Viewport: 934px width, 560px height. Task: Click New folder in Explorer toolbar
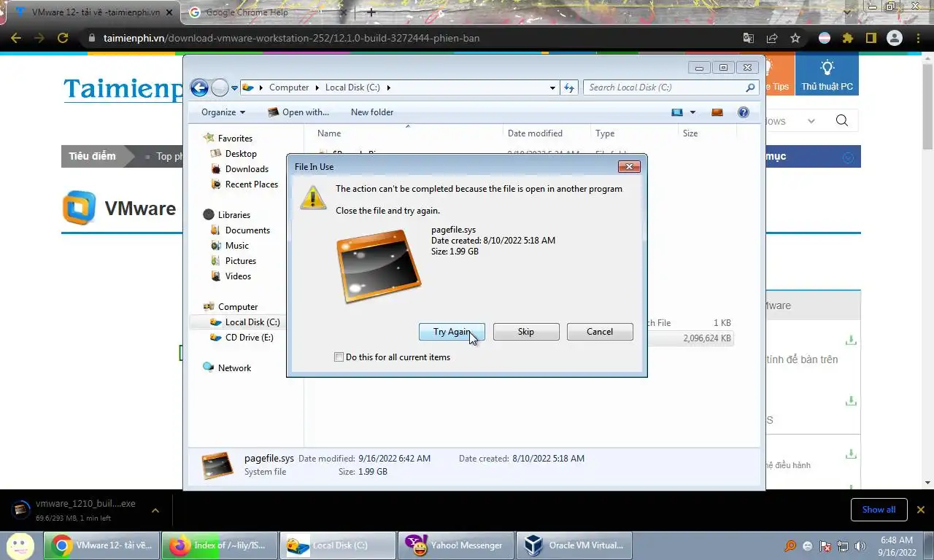(x=372, y=112)
